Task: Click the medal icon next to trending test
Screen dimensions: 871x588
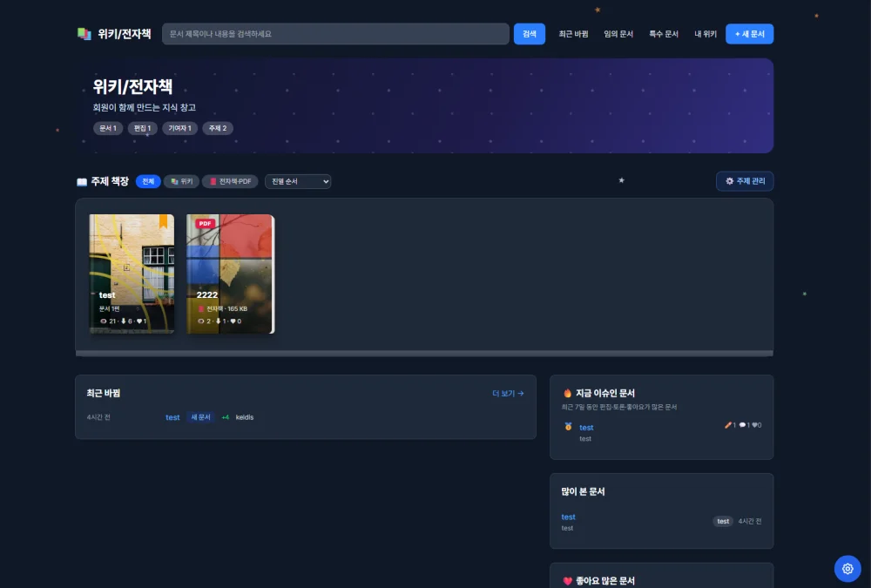Action: coord(568,426)
